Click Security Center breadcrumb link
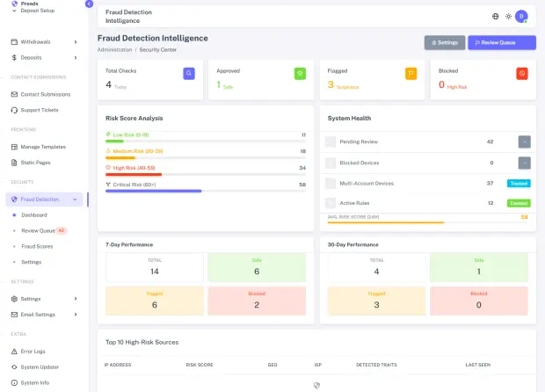545x392 pixels. (x=158, y=50)
